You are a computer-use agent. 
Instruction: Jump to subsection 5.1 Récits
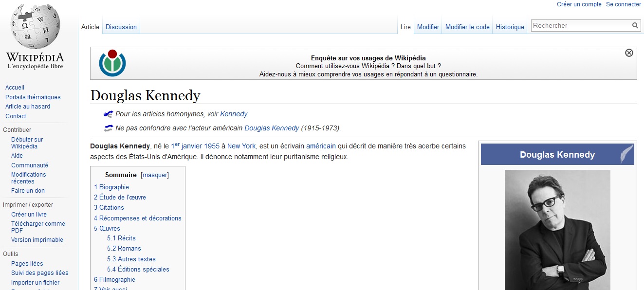121,238
